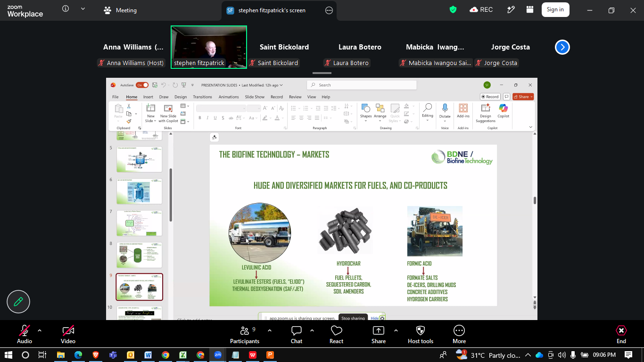The width and height of the screenshot is (644, 362).
Task: Open Design Suggestions in the ribbon
Action: pyautogui.click(x=486, y=113)
